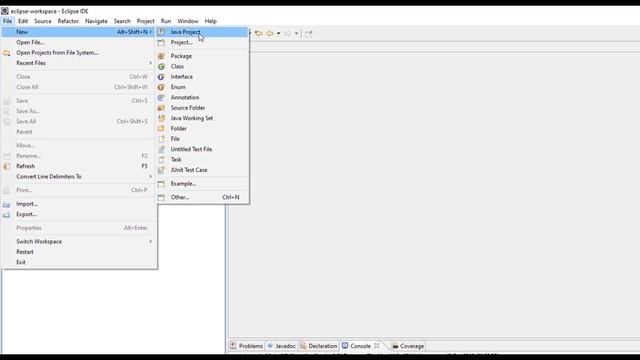Screen dimensions: 640x360
Task: Select Export... in the File menu
Action: pyautogui.click(x=79, y=214)
